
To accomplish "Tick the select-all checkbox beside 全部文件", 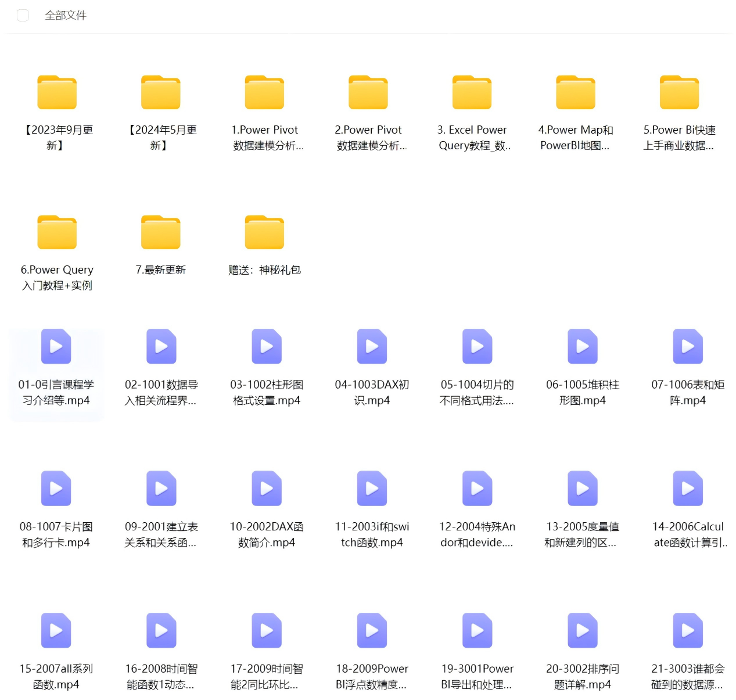I will pos(23,16).
